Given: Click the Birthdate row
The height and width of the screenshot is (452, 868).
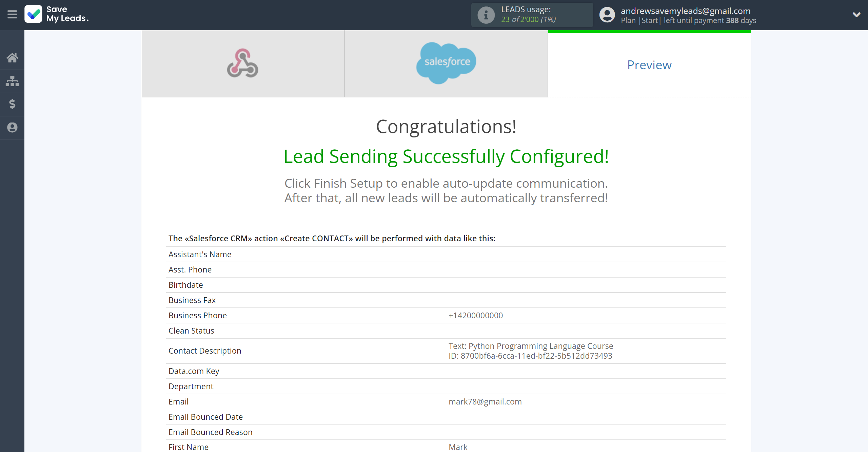Looking at the screenshot, I should 446,285.
